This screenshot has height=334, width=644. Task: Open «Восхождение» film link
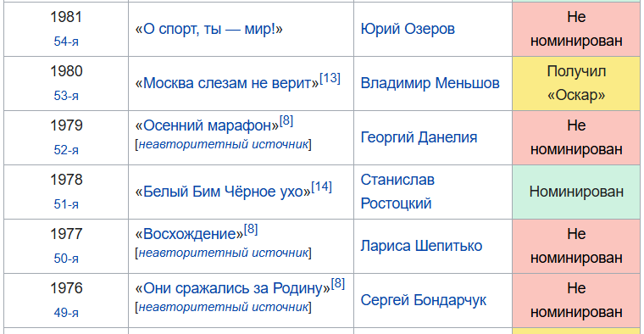tap(189, 234)
